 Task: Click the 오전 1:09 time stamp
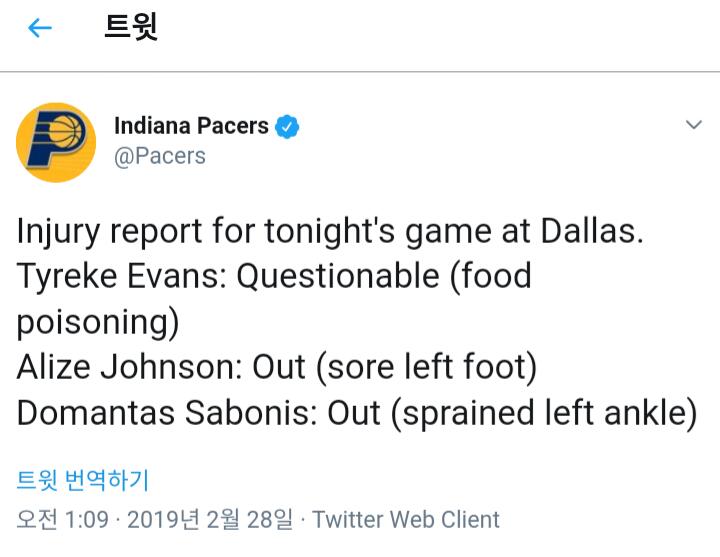pyautogui.click(x=63, y=520)
